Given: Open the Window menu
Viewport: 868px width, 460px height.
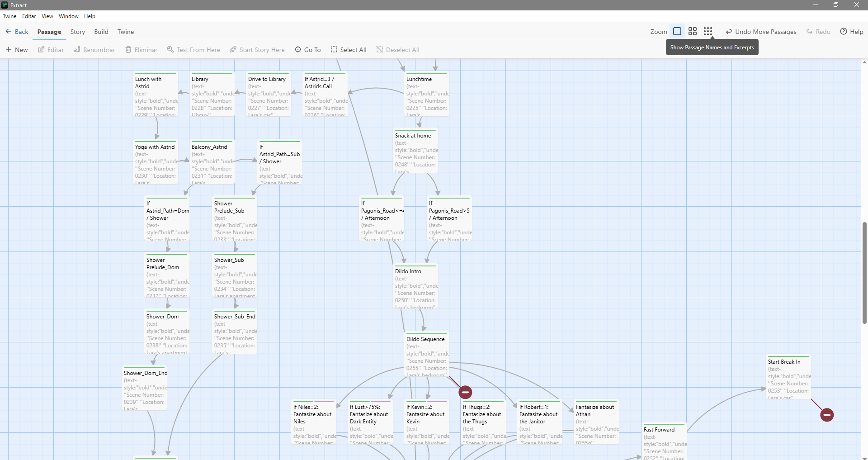Looking at the screenshot, I should (69, 16).
